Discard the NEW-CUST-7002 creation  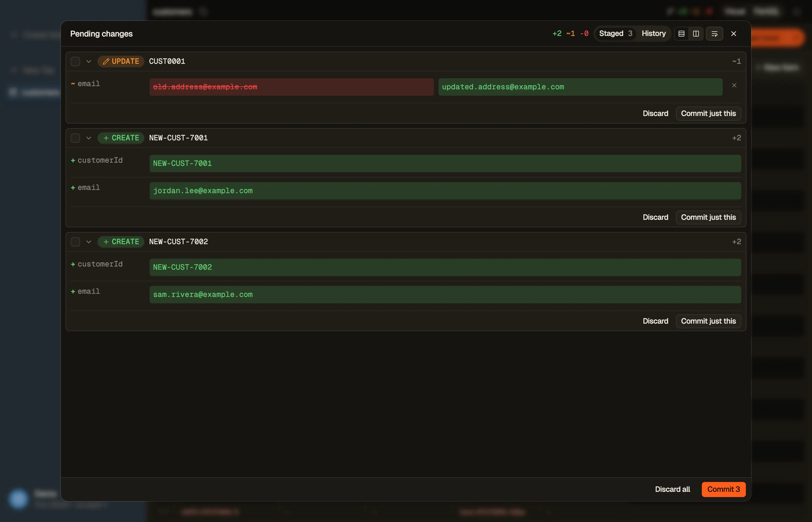pos(655,321)
